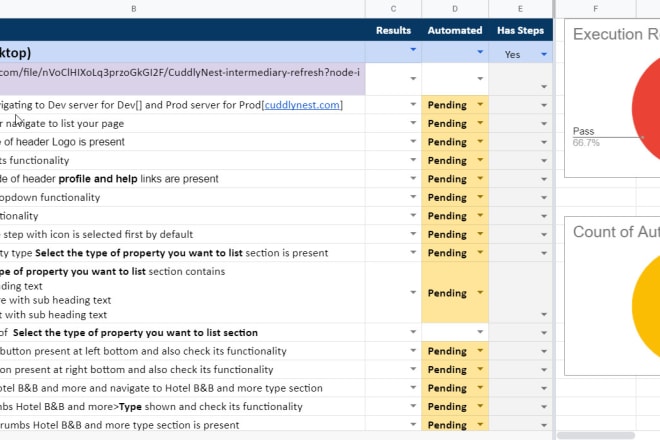Select column C header
This screenshot has height=440, width=660.
(393, 8)
